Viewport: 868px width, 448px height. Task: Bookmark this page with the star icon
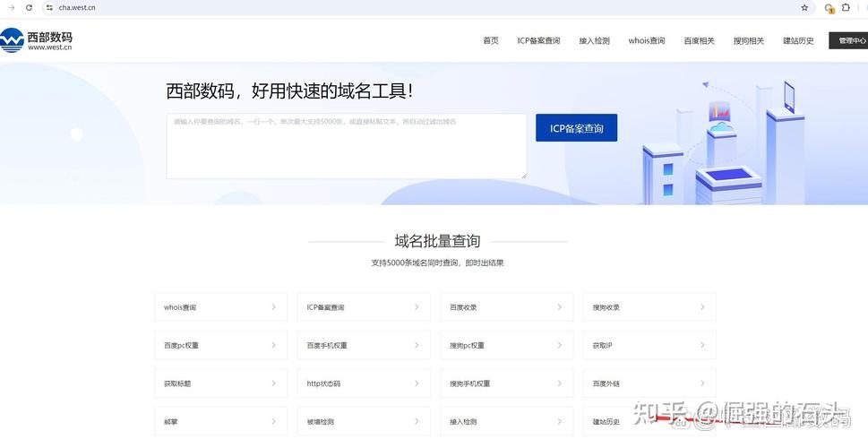tap(804, 8)
